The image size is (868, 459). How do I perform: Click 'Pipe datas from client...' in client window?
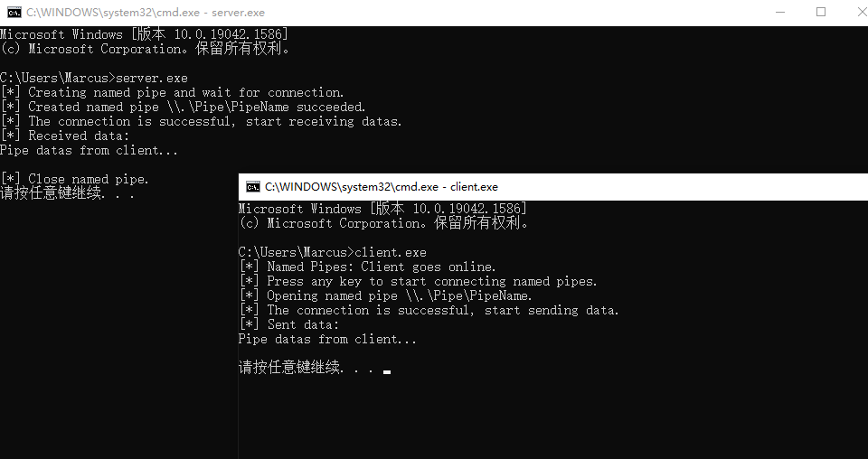click(327, 339)
